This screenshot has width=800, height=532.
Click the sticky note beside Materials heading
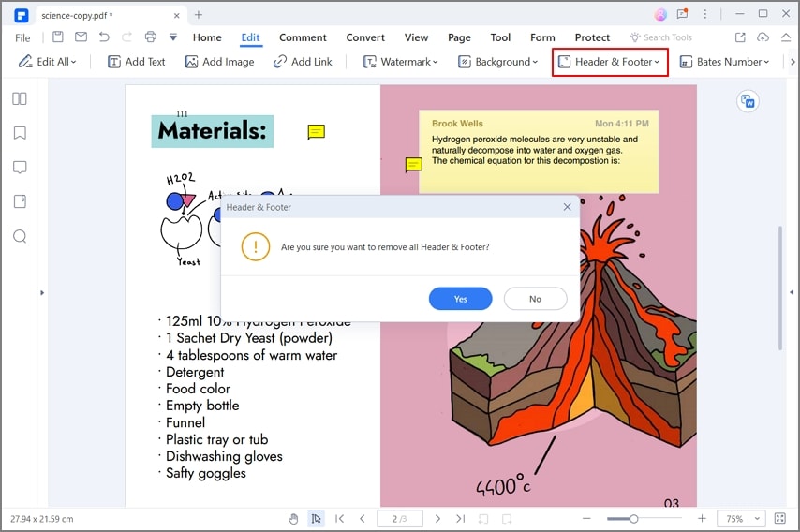click(316, 132)
